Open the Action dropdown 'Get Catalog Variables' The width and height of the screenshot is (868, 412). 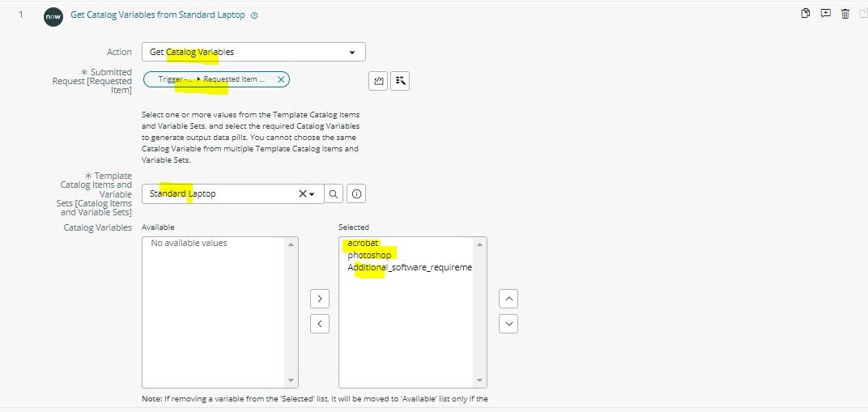tap(253, 52)
